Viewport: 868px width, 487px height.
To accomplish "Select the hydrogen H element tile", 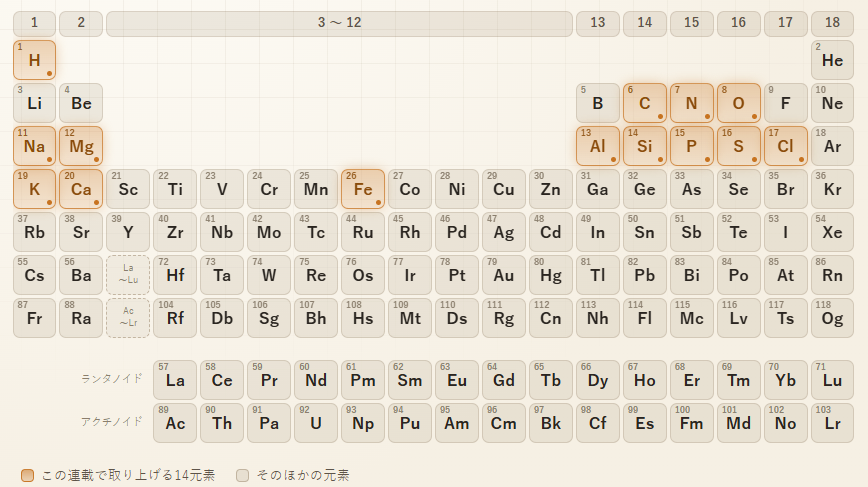I will point(34,60).
